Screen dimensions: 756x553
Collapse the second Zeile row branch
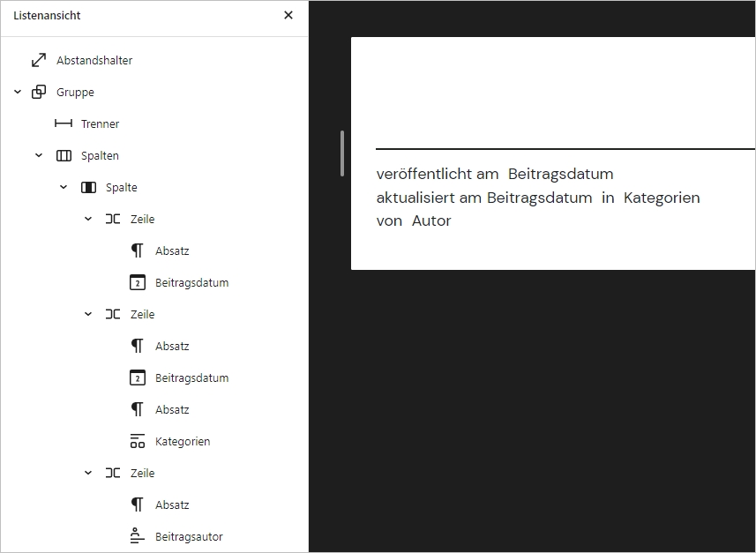pos(87,314)
